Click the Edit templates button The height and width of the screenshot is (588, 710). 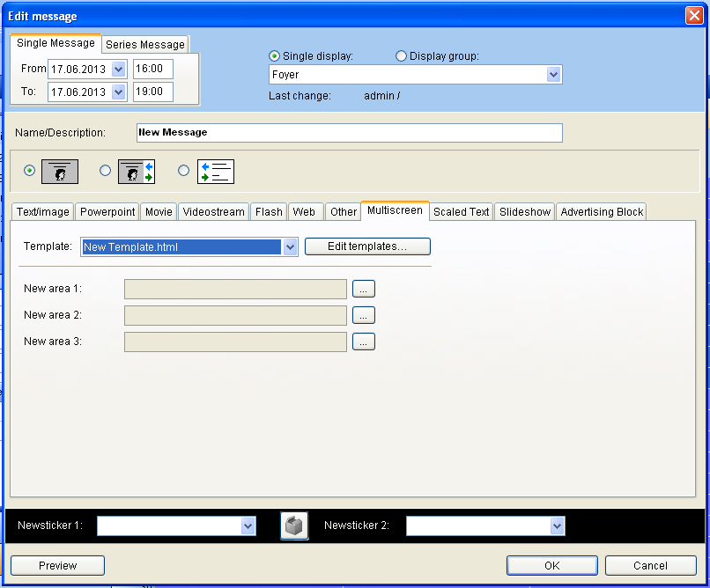click(367, 246)
